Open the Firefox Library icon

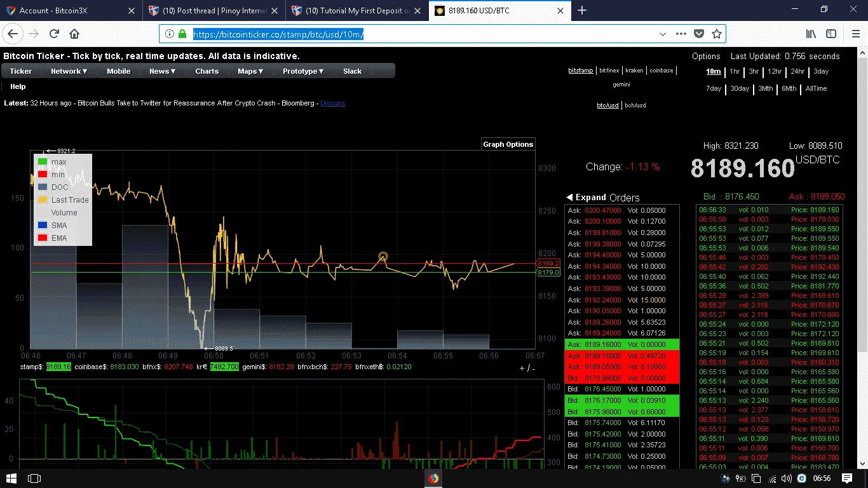pos(811,34)
